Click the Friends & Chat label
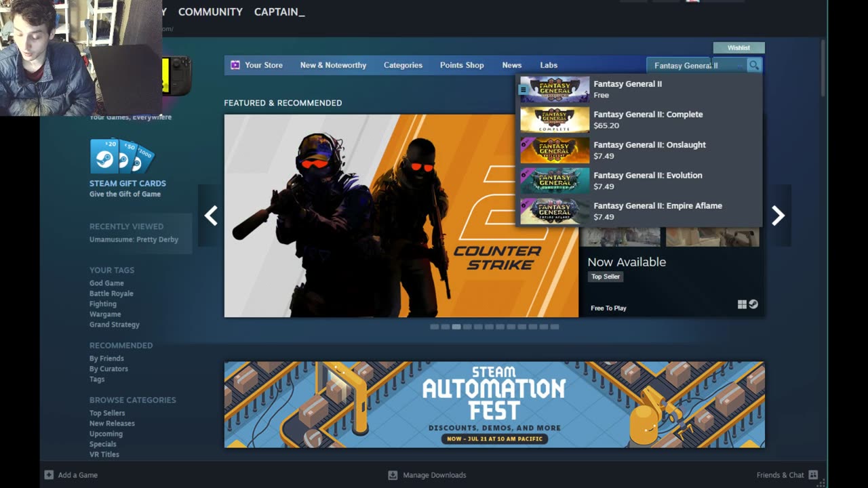The image size is (868, 488). [x=781, y=475]
